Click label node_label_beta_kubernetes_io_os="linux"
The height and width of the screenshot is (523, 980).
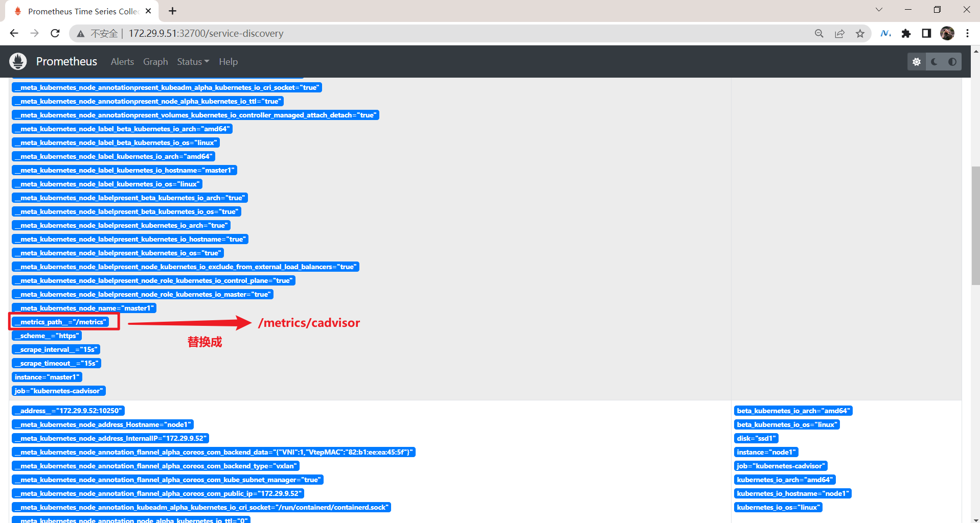pyautogui.click(x=116, y=142)
